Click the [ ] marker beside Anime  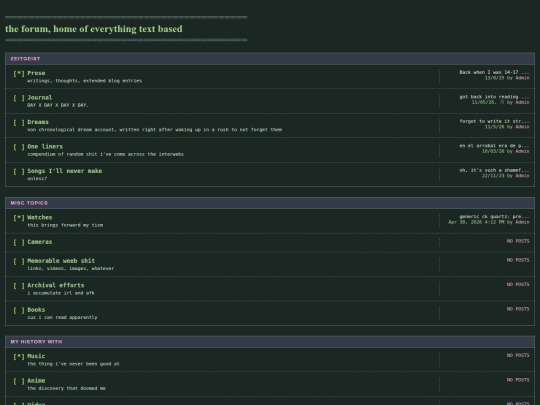(19, 381)
